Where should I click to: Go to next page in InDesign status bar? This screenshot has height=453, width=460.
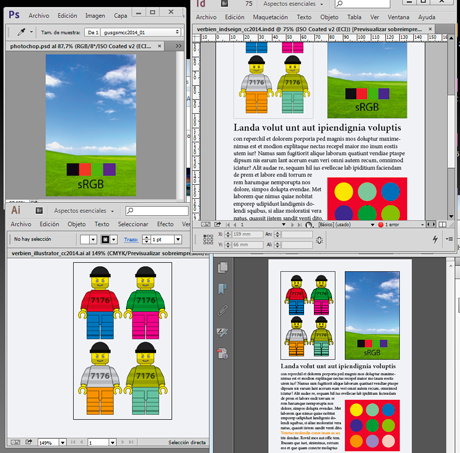pyautogui.click(x=292, y=225)
